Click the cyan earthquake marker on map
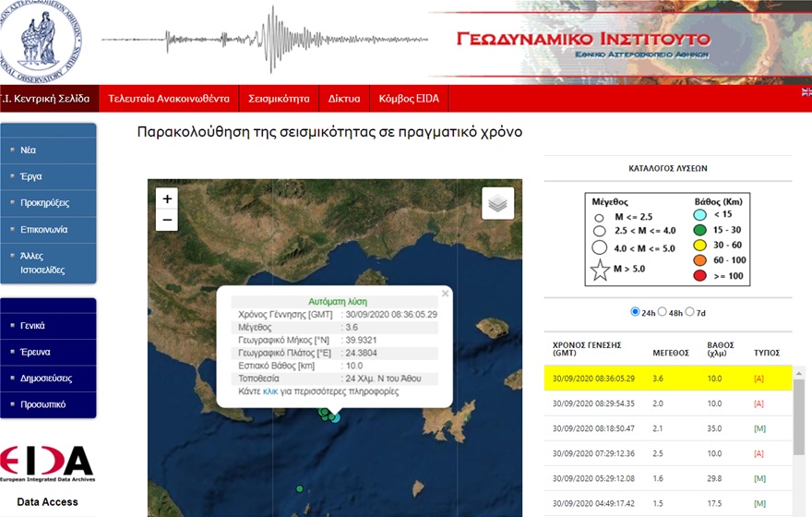 (336, 417)
